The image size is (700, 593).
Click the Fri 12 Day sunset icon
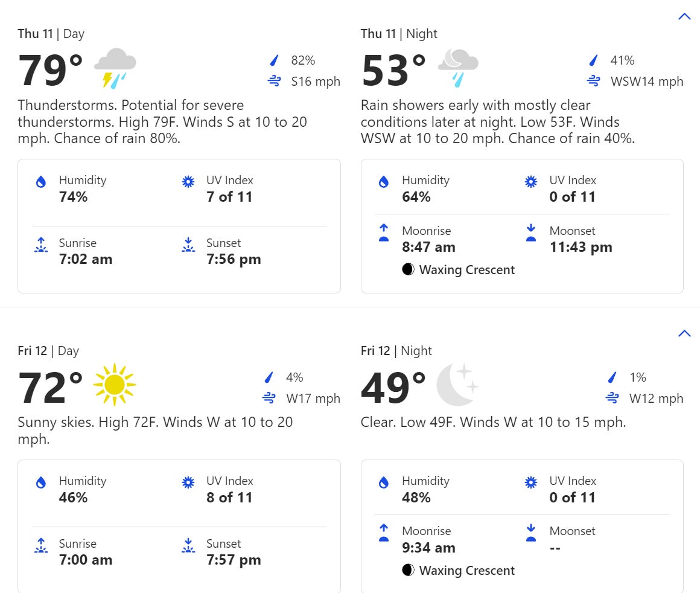point(188,546)
